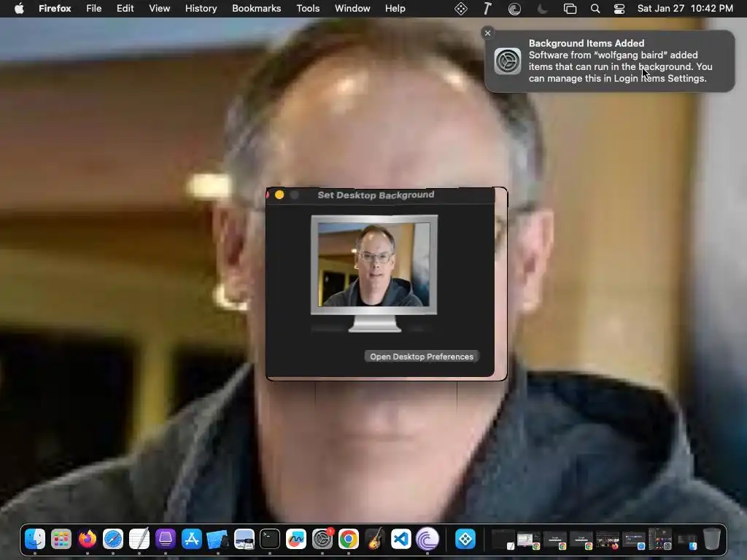Screen dimensions: 747x560
Task: Open the Help menu
Action: click(x=395, y=9)
